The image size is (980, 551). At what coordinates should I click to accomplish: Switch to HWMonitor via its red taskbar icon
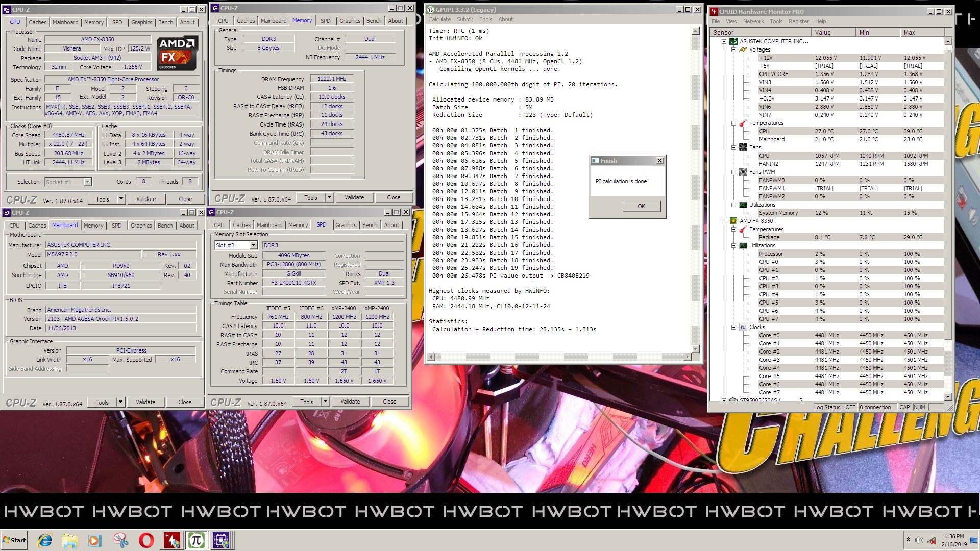pyautogui.click(x=171, y=540)
